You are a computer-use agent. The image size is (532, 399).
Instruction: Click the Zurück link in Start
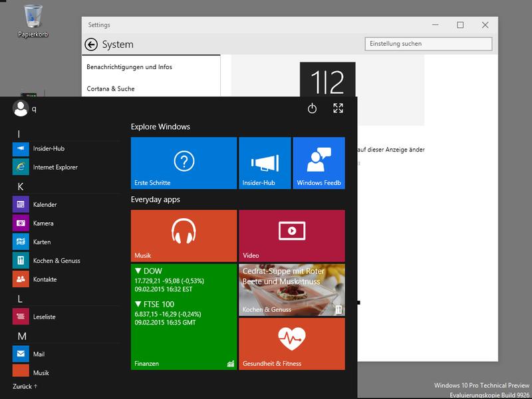coord(25,386)
